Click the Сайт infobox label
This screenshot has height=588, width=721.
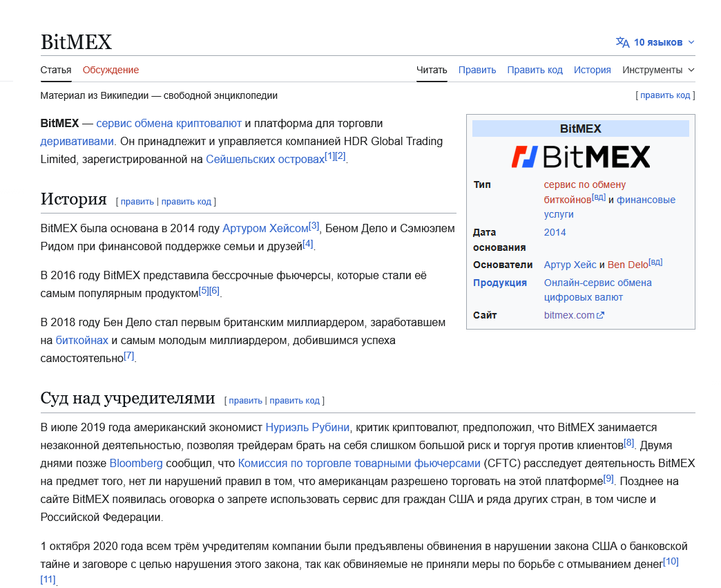pyautogui.click(x=485, y=315)
